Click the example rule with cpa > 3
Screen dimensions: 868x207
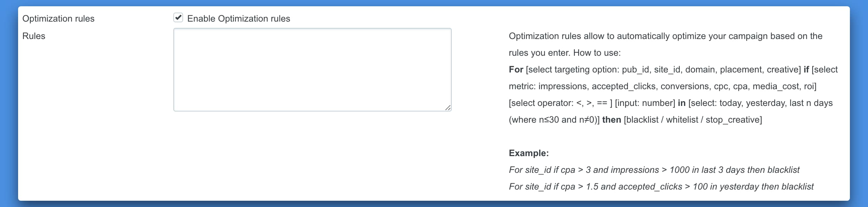tap(654, 170)
